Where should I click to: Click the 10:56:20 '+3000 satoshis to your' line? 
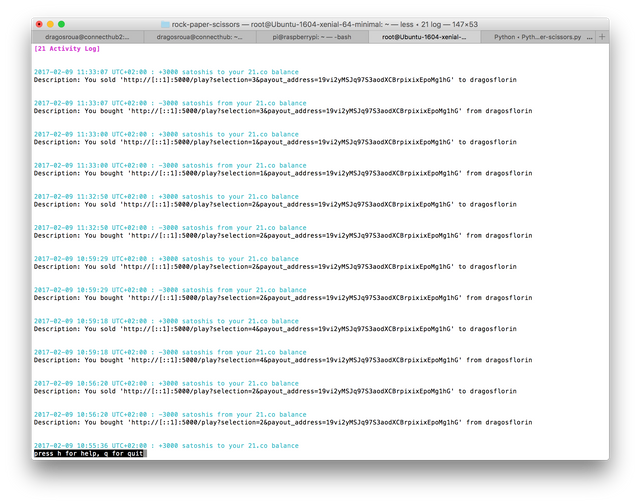[166, 383]
